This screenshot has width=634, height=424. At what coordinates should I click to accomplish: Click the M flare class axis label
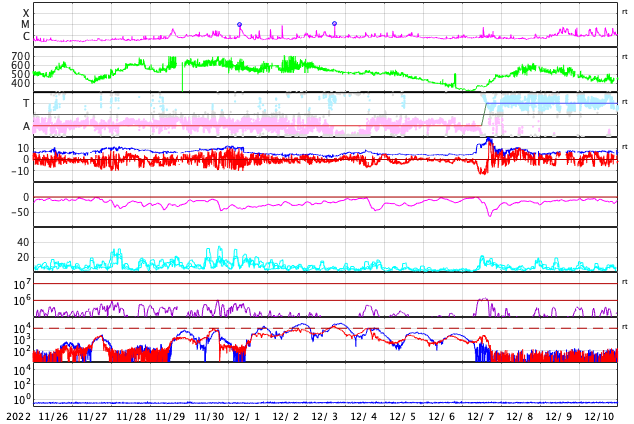coord(26,25)
